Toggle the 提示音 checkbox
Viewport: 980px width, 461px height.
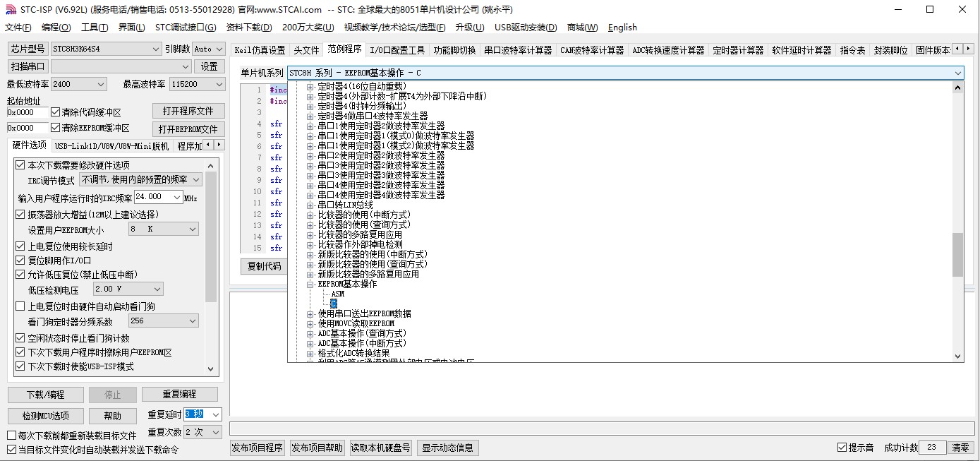842,448
